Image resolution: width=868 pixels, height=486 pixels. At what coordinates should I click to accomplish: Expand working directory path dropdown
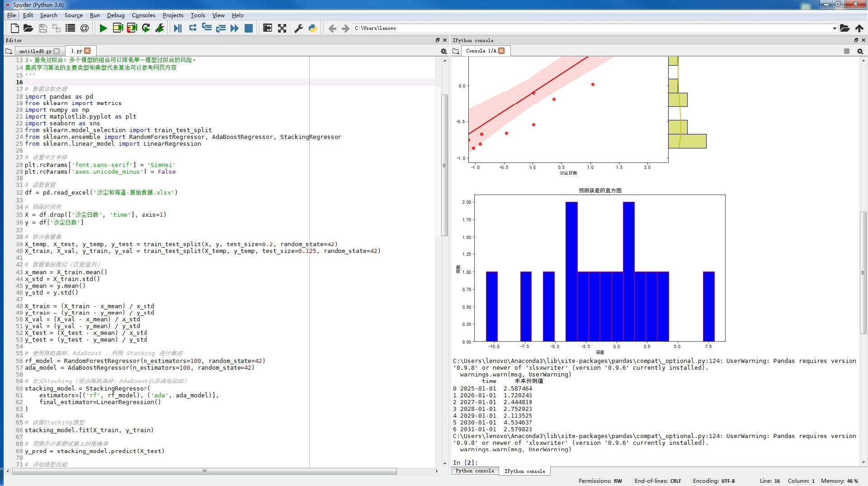[x=835, y=28]
